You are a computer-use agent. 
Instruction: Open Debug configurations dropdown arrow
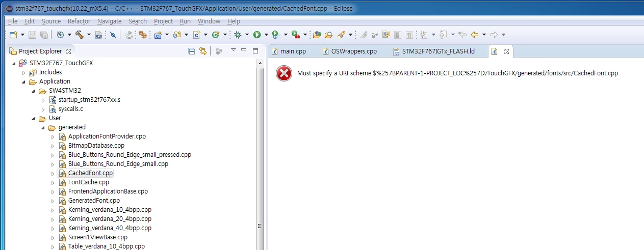tap(247, 35)
